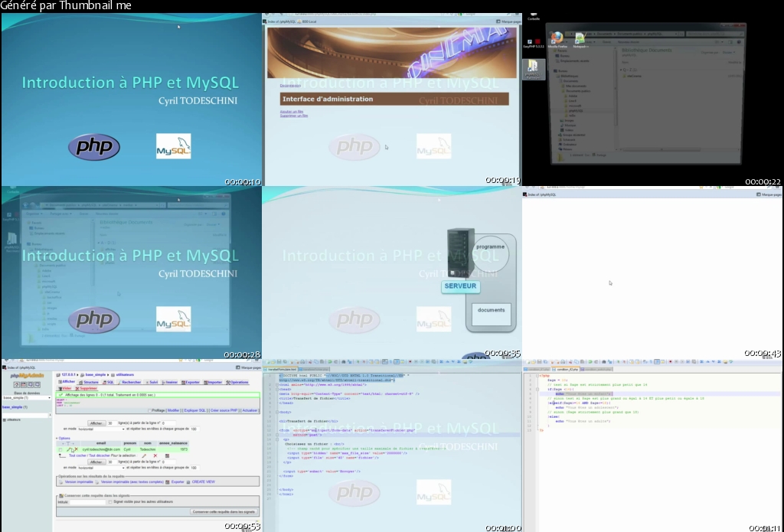784x532 pixels.
Task: Click the Créer source PHP link
Action: (x=224, y=410)
